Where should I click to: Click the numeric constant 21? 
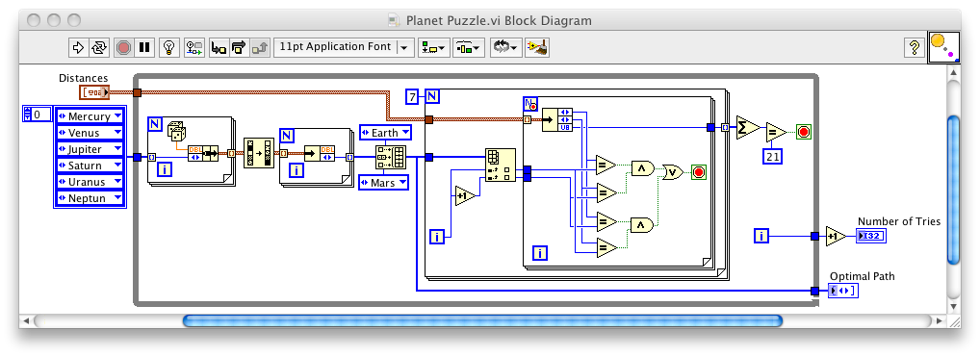(773, 157)
